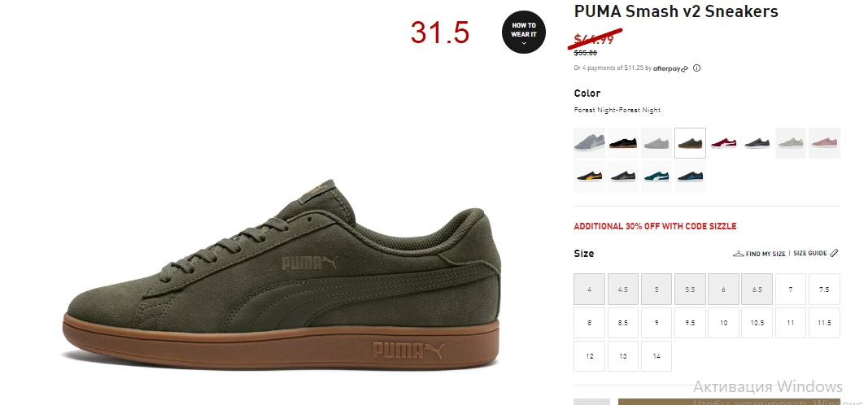Select the pink sneaker color swatch
This screenshot has width=868, height=405.
[824, 143]
